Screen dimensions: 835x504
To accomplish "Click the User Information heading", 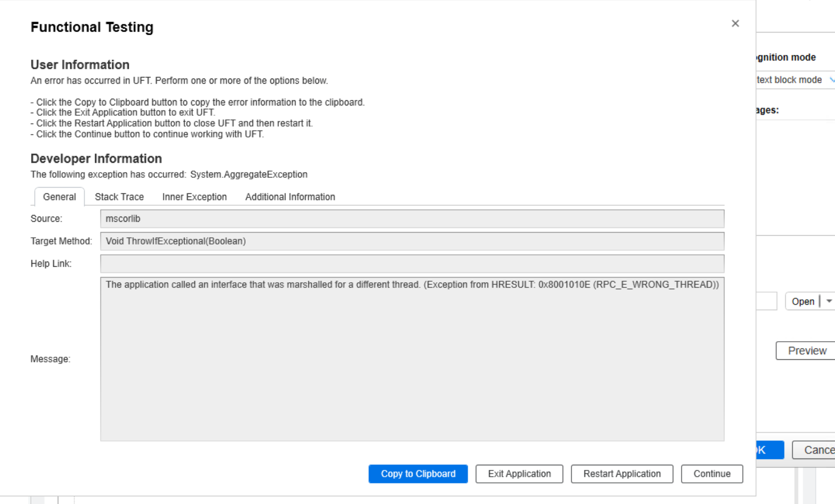I will (80, 65).
